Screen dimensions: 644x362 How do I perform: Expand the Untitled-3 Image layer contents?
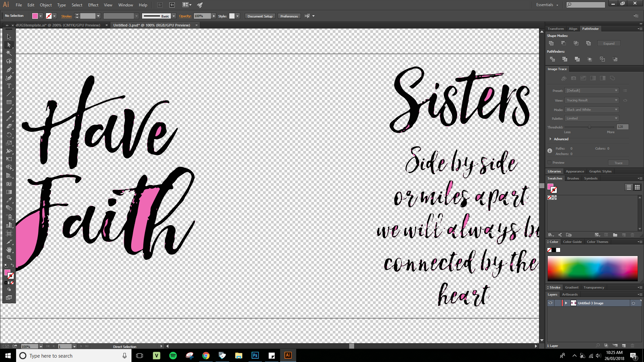pos(566,303)
